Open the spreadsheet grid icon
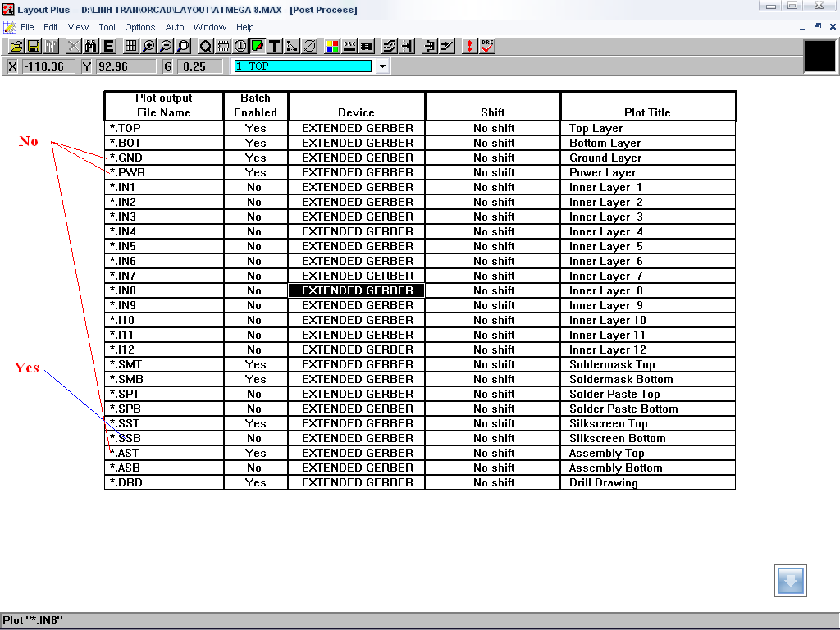The width and height of the screenshot is (840, 630). point(130,47)
